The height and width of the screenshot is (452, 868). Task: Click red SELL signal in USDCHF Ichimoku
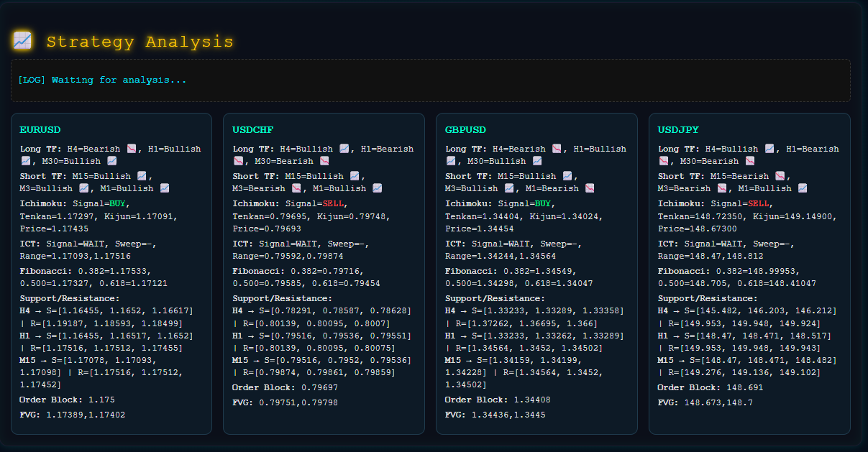pos(334,204)
